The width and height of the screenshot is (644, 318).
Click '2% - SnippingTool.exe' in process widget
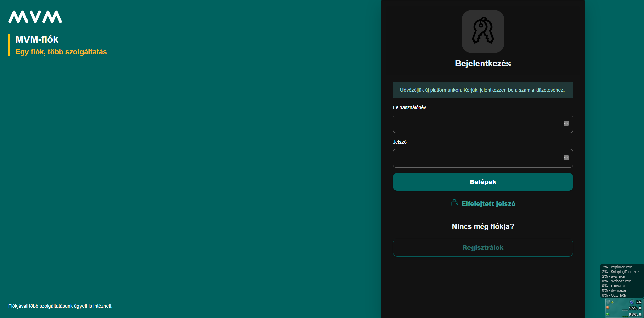(x=620, y=272)
